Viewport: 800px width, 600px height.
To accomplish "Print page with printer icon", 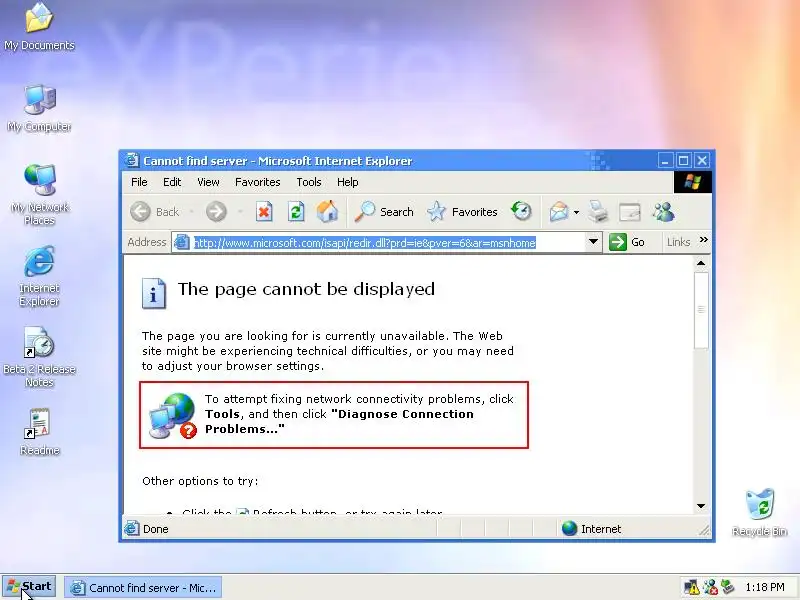I will (x=597, y=212).
